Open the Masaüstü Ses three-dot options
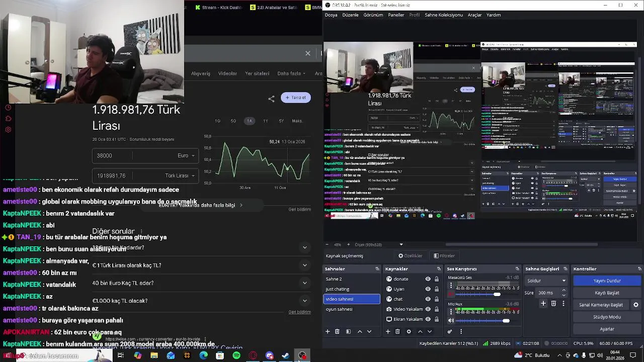644x362 pixels. 451,286
